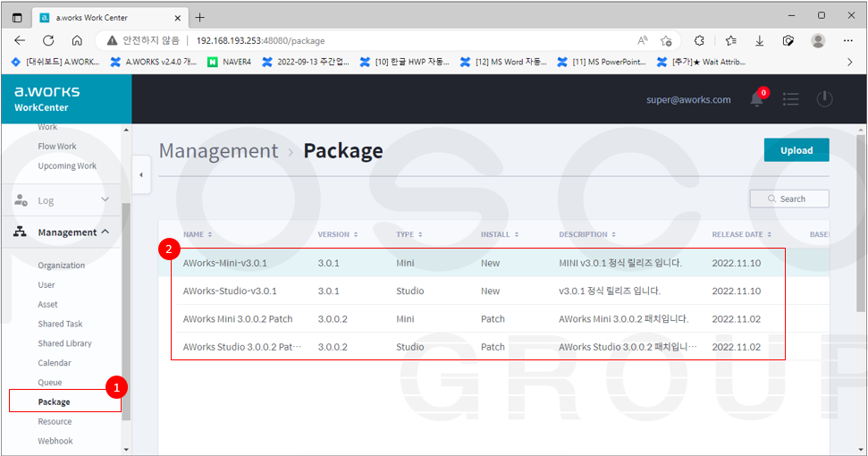Image resolution: width=868 pixels, height=456 pixels.
Task: Open the NAVER4 bookmark
Action: point(229,62)
